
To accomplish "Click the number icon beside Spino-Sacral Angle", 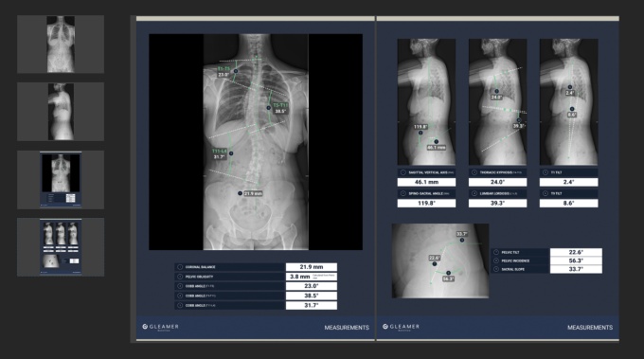I will [x=402, y=193].
